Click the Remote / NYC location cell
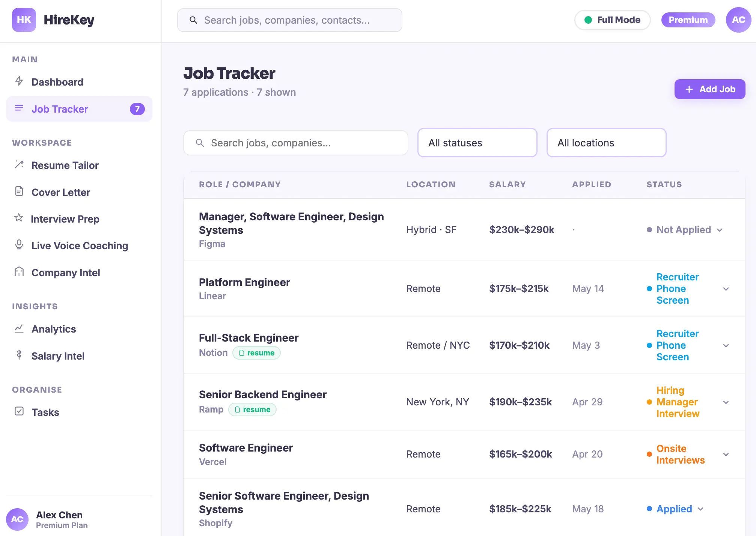The height and width of the screenshot is (536, 756). tap(438, 345)
